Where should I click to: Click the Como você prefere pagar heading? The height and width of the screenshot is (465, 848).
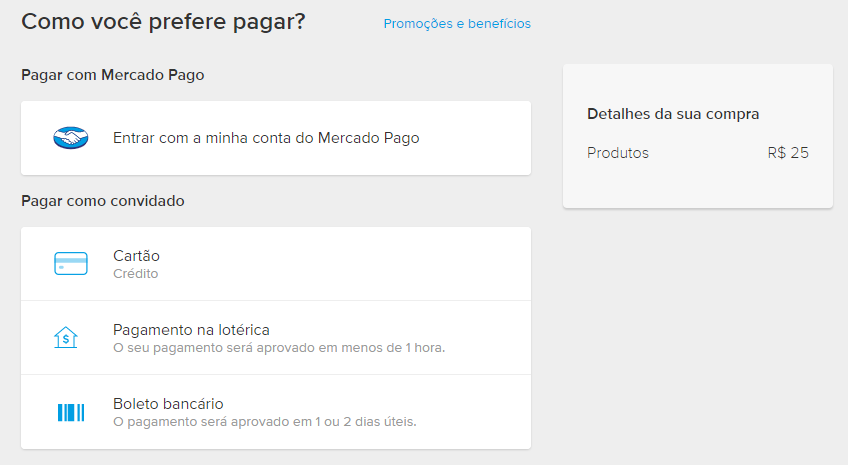(x=163, y=22)
